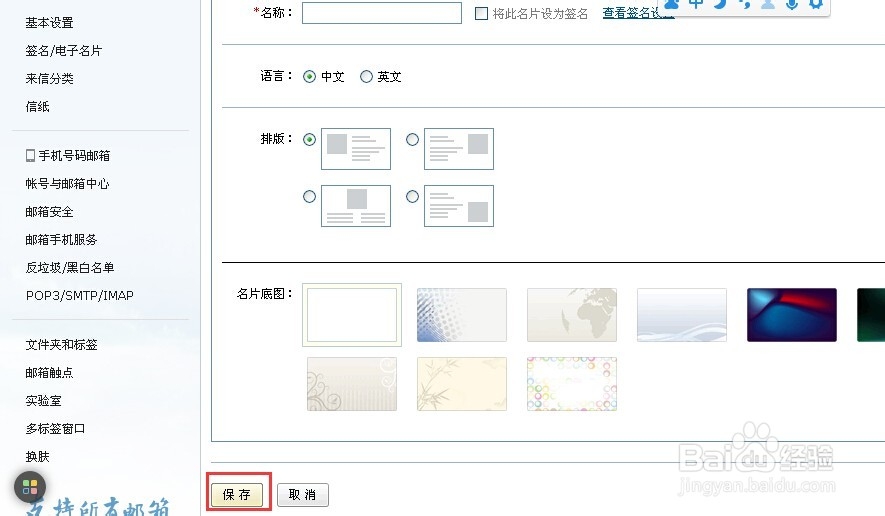Choose the dark blue and red card background
The width and height of the screenshot is (885, 516).
click(792, 315)
